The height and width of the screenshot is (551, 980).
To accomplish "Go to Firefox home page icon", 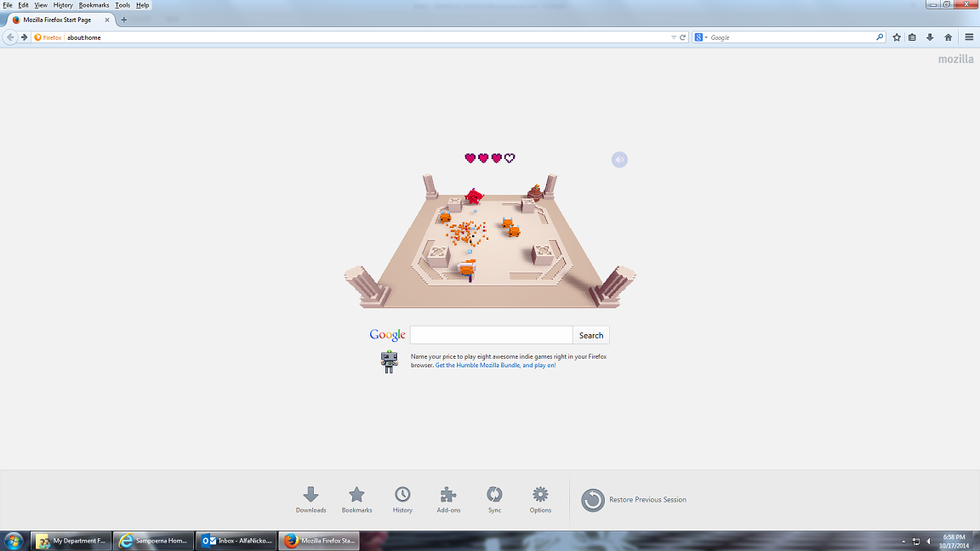I will coord(949,37).
